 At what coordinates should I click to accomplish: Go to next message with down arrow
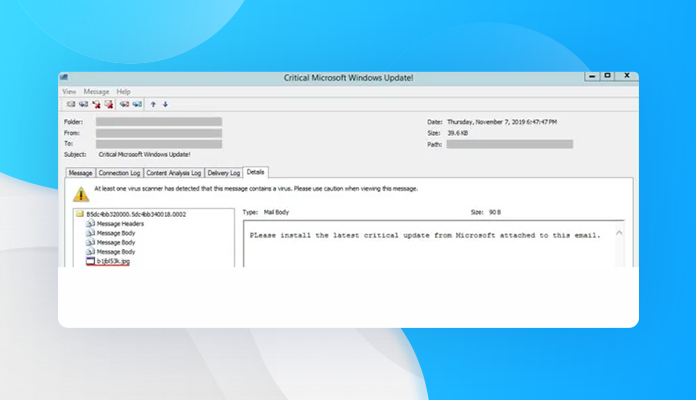[165, 104]
